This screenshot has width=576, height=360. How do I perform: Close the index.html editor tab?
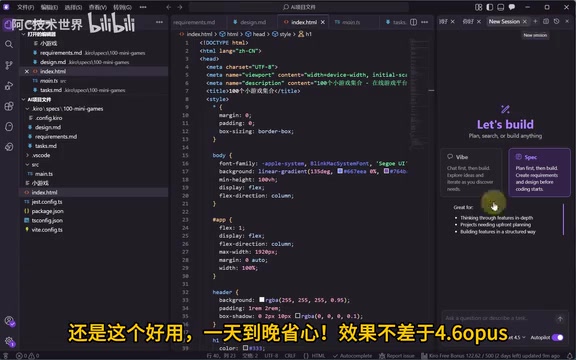pyautogui.click(x=323, y=22)
